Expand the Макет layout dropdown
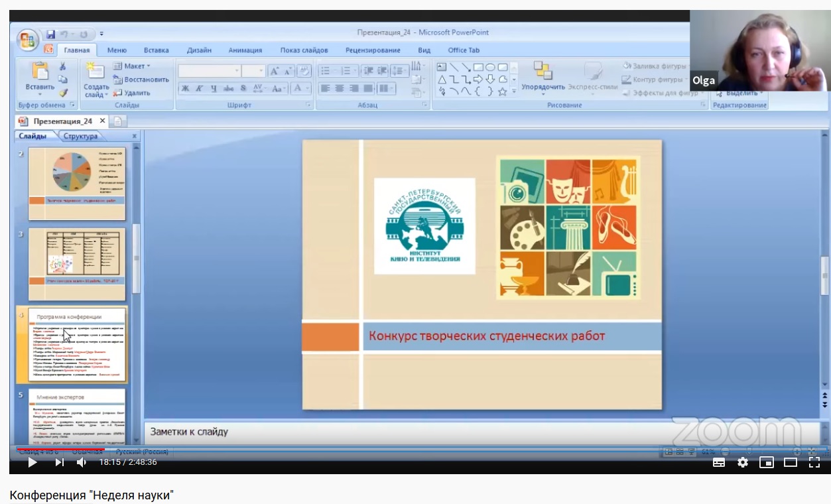The height and width of the screenshot is (504, 831). [131, 66]
